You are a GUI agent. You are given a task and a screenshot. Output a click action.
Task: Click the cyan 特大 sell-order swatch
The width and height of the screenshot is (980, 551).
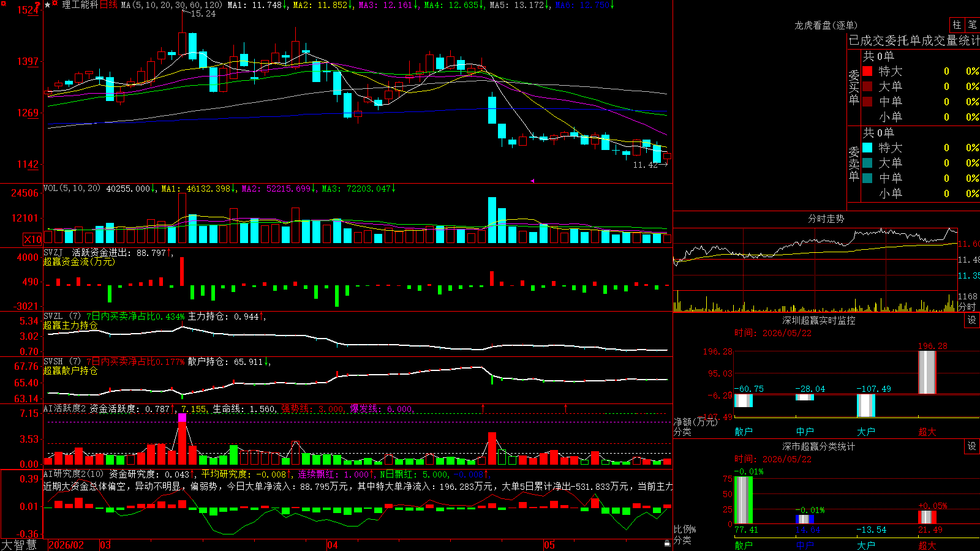click(x=867, y=148)
